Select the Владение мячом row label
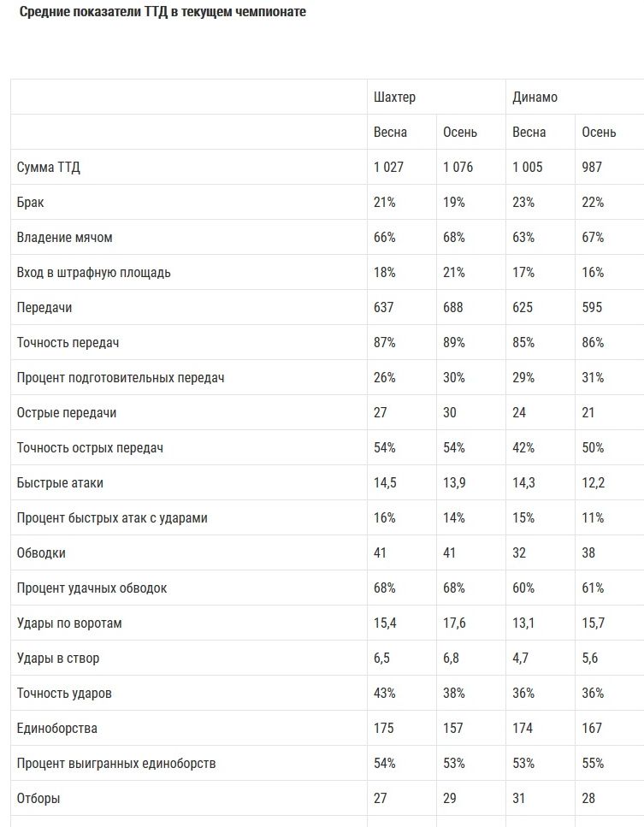644x827 pixels. 65,238
